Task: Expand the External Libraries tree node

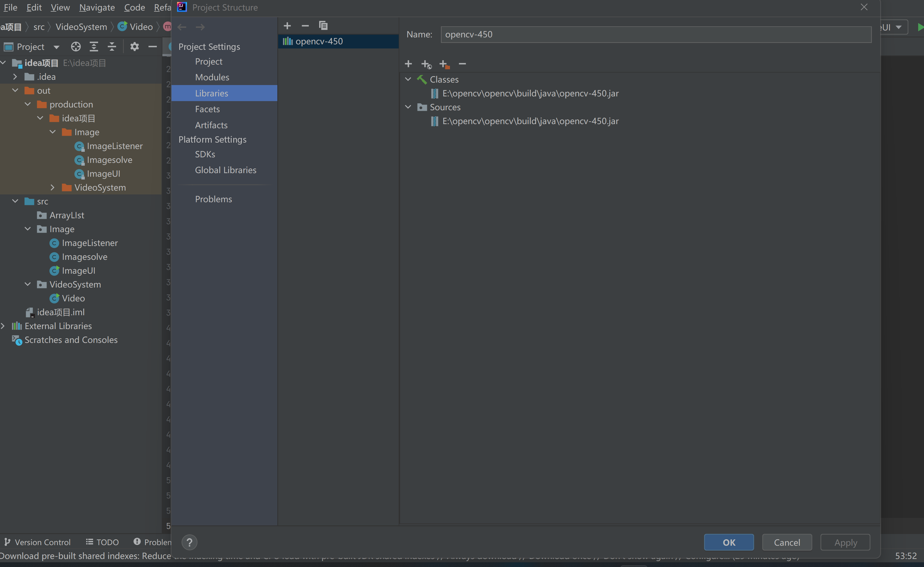Action: click(3, 326)
